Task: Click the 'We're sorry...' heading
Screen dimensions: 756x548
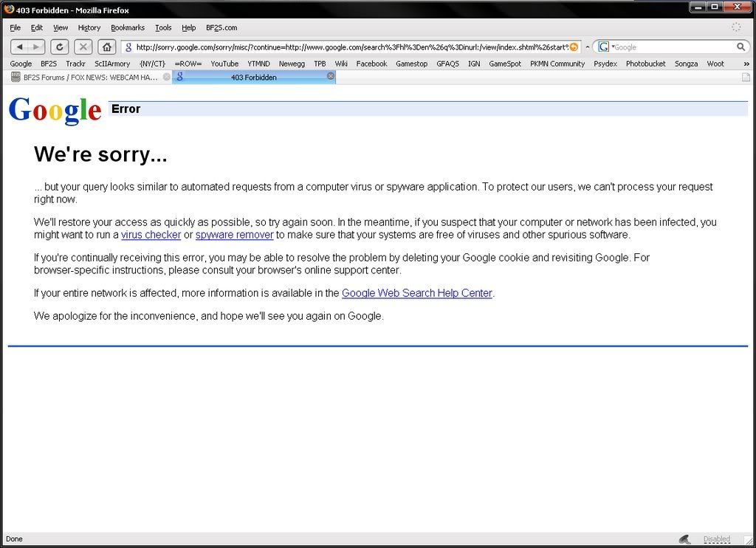Action: pos(100,154)
